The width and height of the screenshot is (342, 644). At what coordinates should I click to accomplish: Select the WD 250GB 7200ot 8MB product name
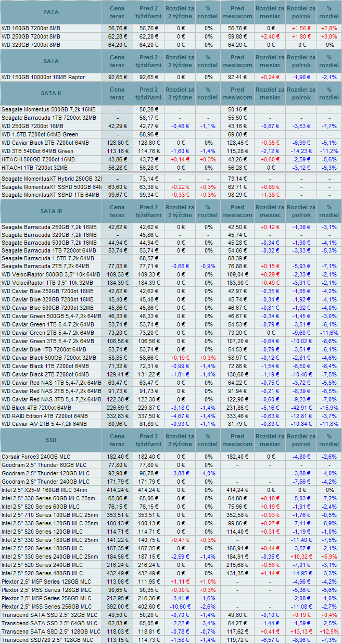(31, 36)
